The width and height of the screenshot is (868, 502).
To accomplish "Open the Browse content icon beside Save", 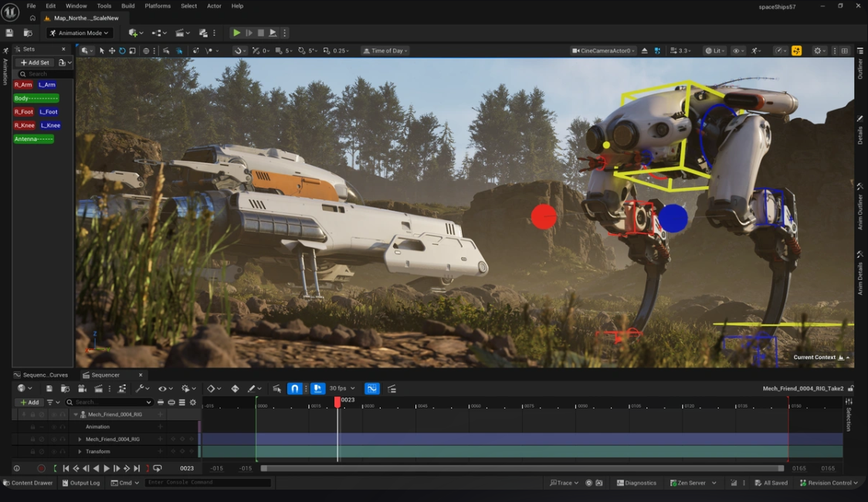I will click(28, 33).
